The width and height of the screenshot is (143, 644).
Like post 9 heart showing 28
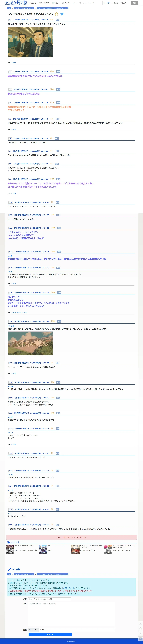(x=51, y=179)
